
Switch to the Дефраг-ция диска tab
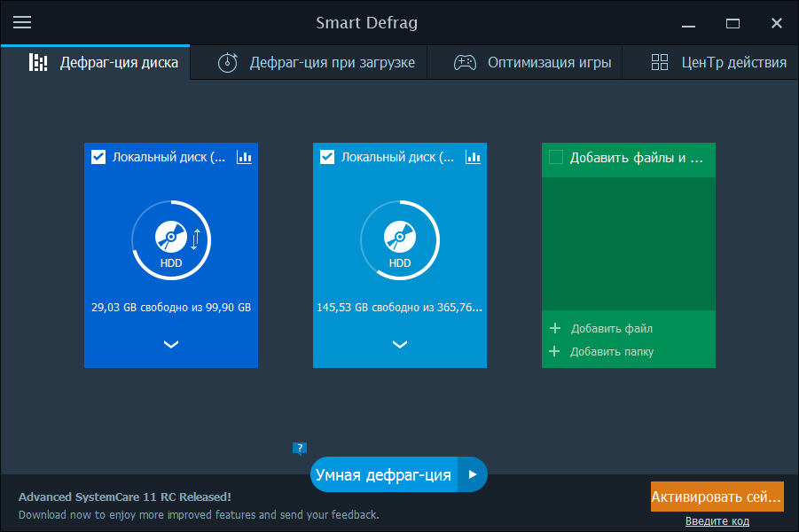(x=95, y=63)
